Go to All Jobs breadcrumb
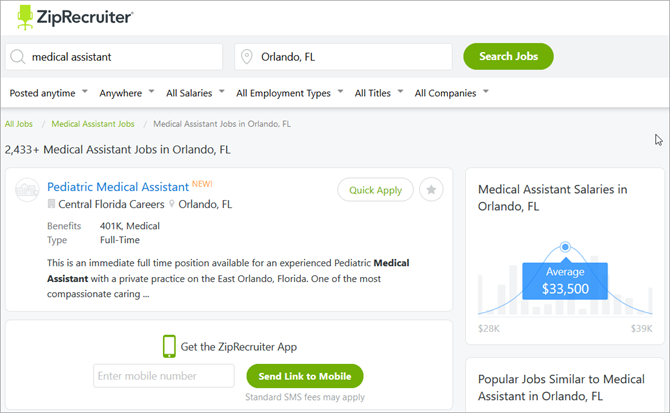Screen dimensions: 670x413 point(17,124)
